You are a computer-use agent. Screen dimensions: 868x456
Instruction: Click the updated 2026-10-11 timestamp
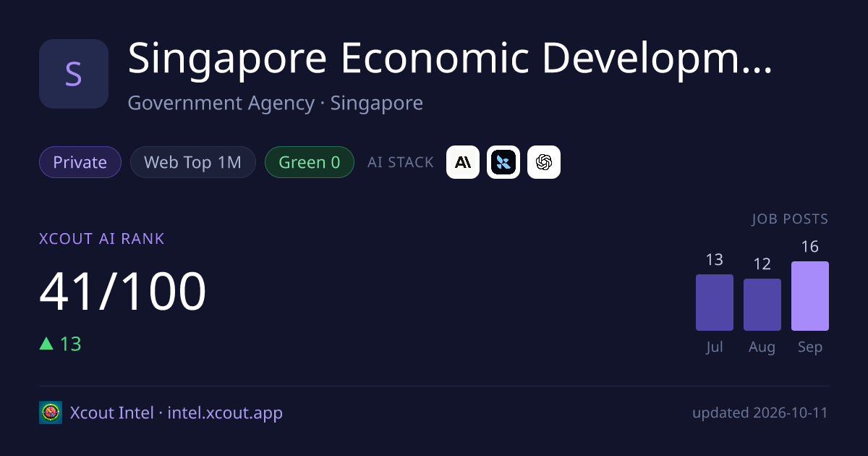click(760, 413)
